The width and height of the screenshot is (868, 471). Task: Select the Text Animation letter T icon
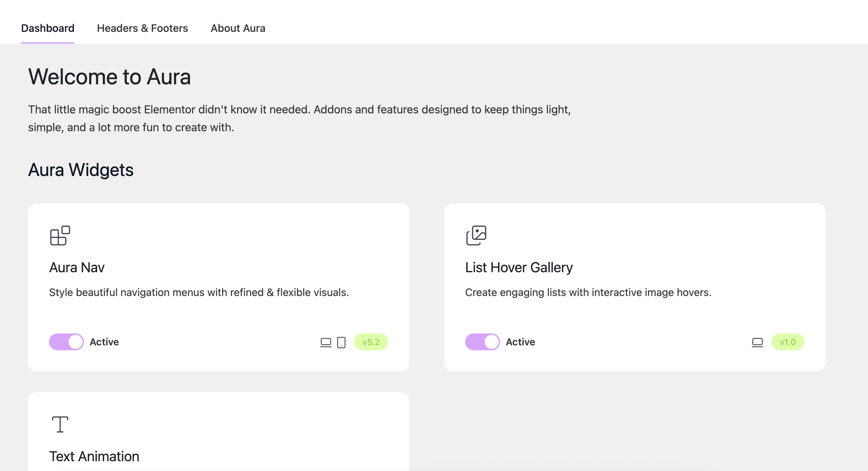point(59,424)
